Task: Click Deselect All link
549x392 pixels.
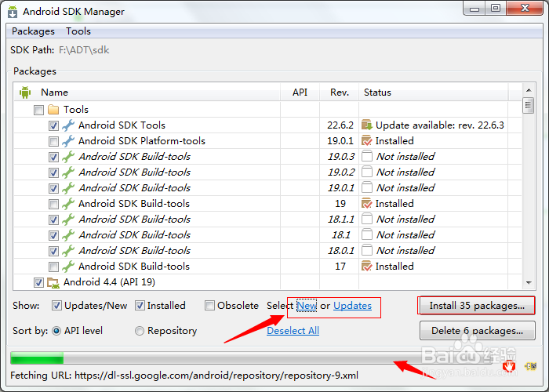Action: [x=293, y=331]
